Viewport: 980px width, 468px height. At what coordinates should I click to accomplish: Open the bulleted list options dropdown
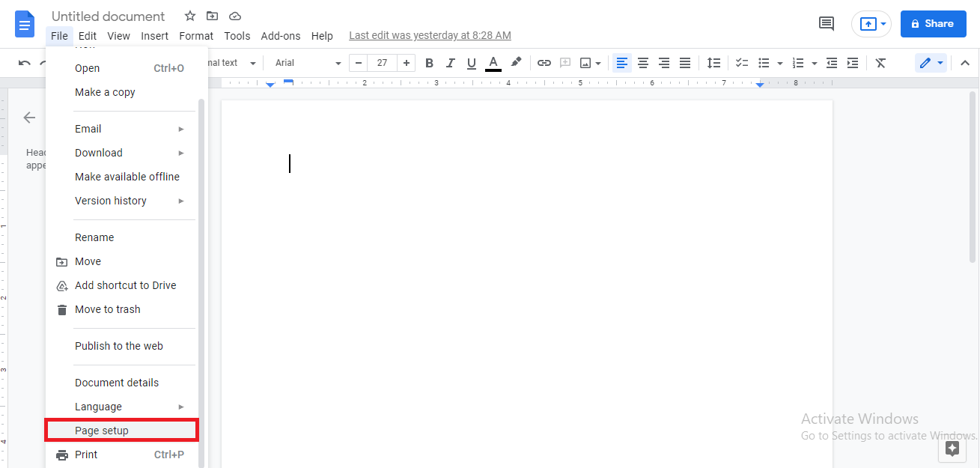click(x=779, y=63)
